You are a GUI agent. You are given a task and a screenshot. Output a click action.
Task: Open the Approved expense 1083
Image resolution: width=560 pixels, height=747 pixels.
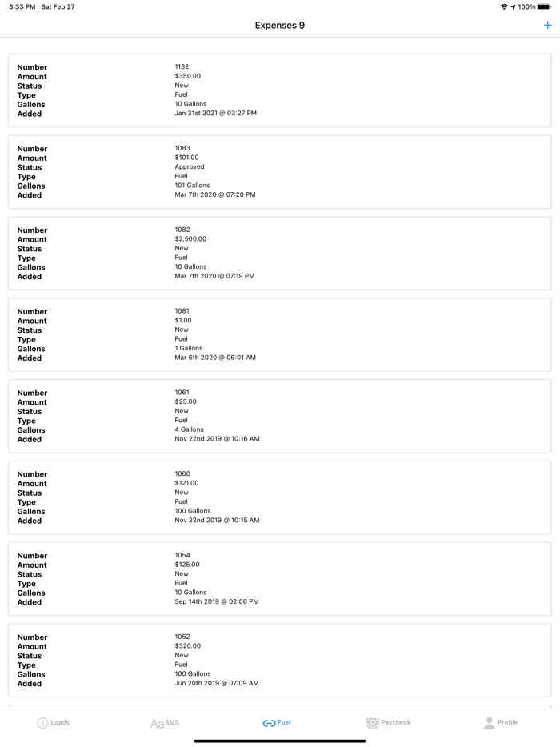[278, 171]
